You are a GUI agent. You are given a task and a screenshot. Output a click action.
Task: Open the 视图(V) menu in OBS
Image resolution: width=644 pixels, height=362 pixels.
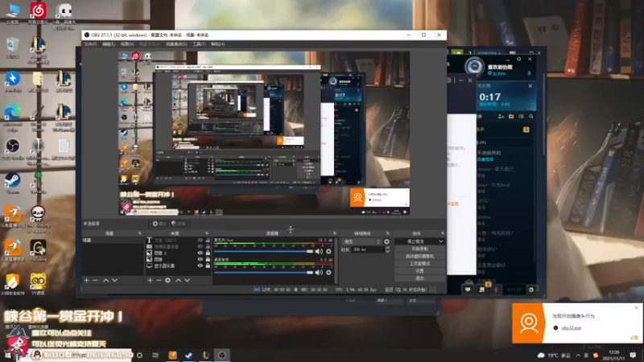pos(127,44)
